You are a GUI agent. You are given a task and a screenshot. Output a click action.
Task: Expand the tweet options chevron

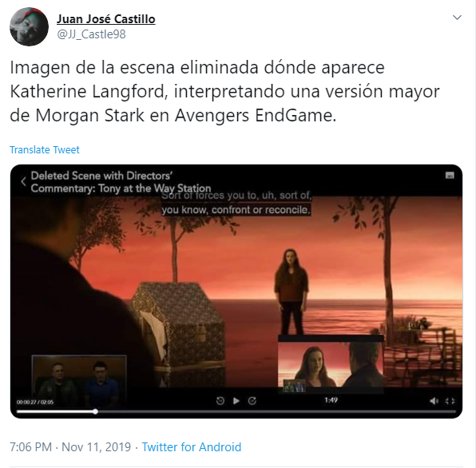pyautogui.click(x=457, y=18)
